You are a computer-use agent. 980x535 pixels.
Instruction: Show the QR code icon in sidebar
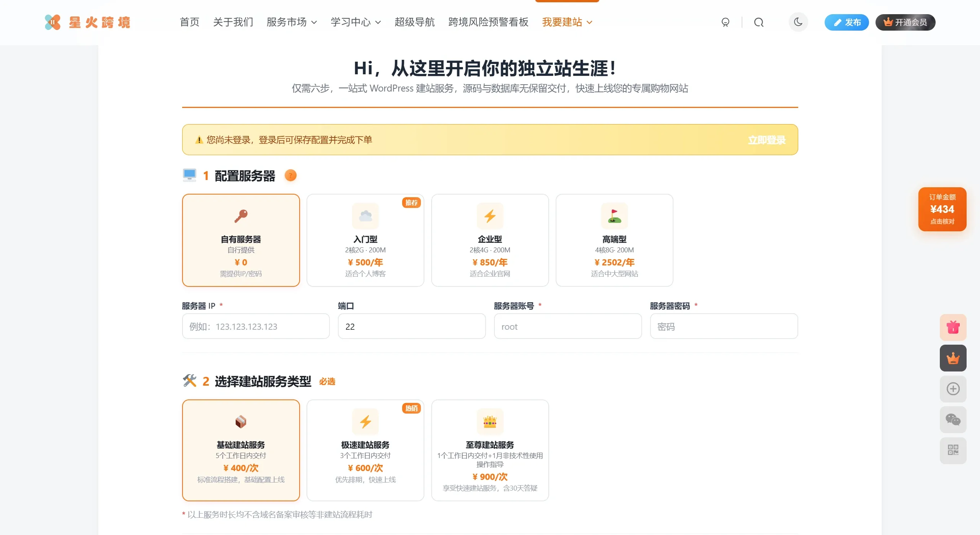(953, 450)
